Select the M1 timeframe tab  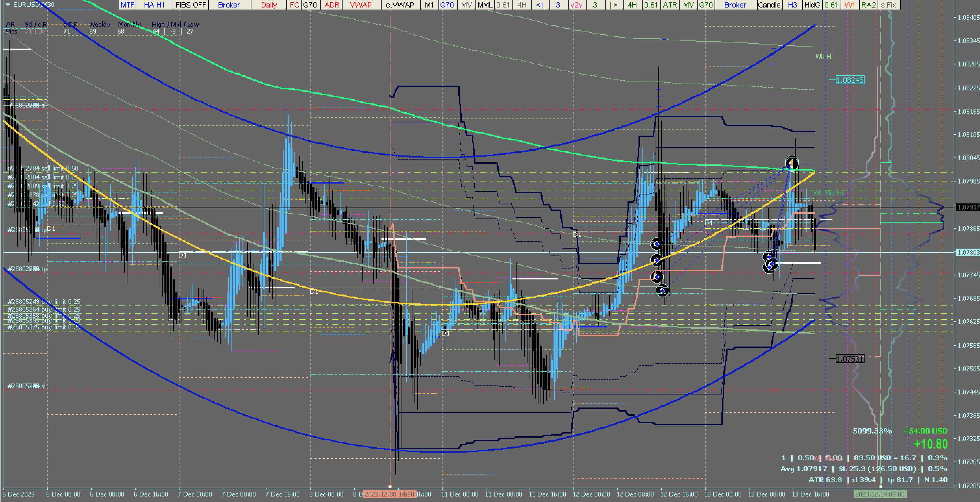coord(429,5)
